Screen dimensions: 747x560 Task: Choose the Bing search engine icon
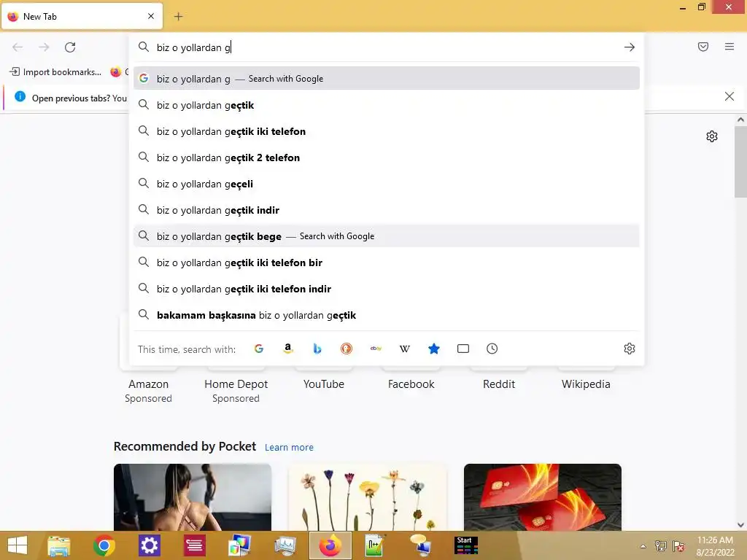tap(317, 349)
